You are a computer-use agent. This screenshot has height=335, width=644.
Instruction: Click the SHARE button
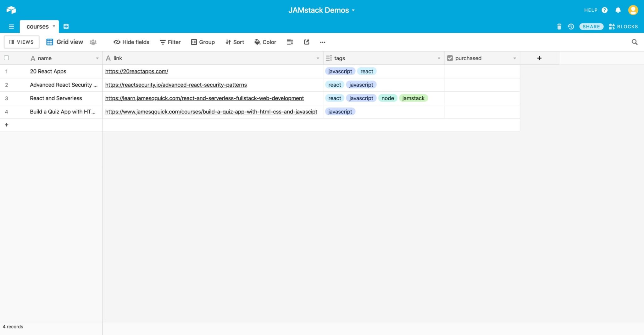[x=591, y=26]
